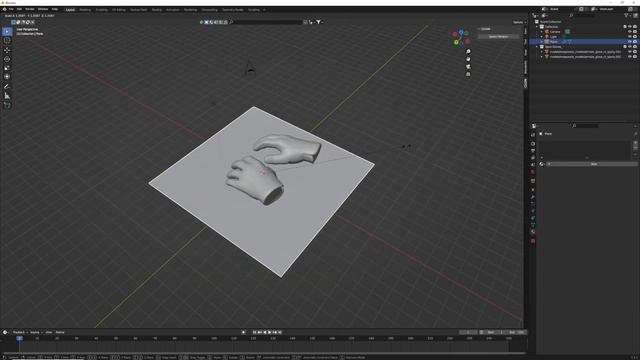This screenshot has height=360, width=640.
Task: Select the Measure ruler tool
Action: pyautogui.click(x=7, y=96)
